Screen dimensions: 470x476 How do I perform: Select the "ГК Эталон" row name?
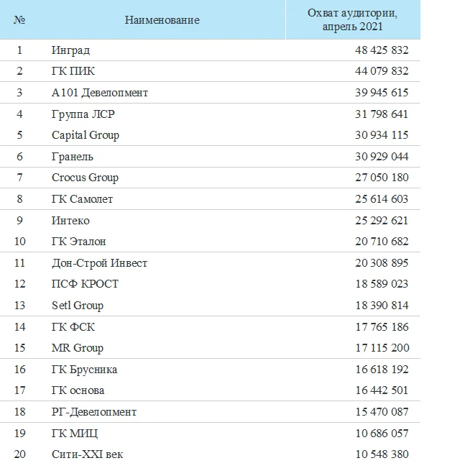pos(79,242)
